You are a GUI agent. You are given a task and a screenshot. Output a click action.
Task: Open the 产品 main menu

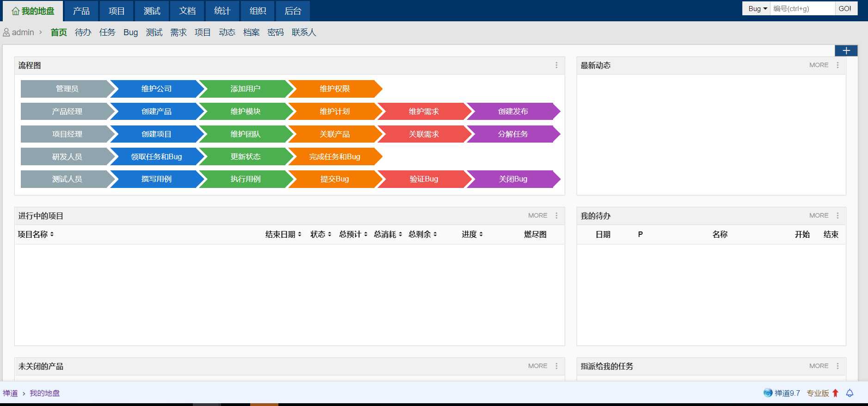pyautogui.click(x=81, y=11)
